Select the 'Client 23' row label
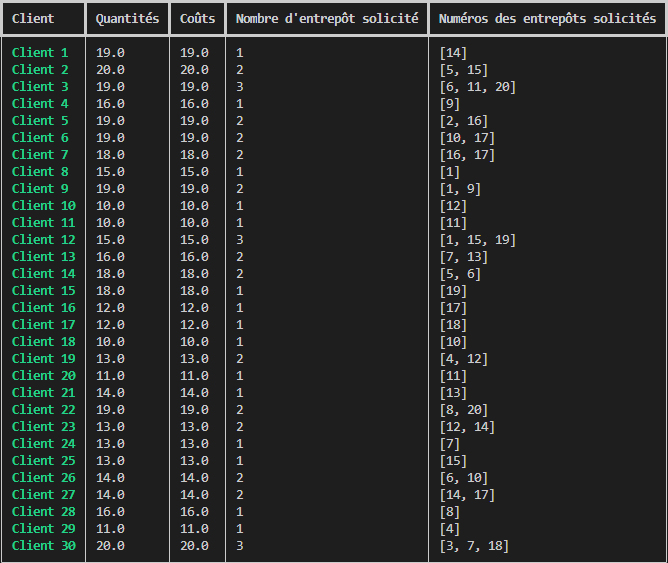The height and width of the screenshot is (563, 668). pos(43,427)
